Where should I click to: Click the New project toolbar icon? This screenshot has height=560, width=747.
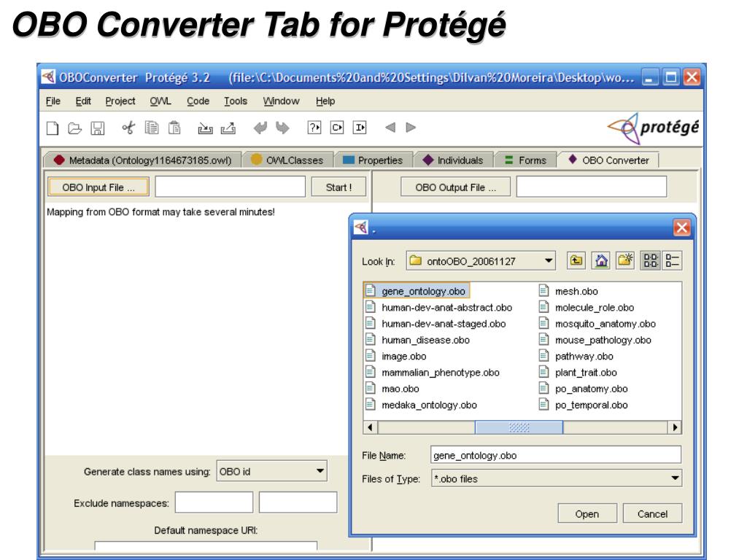point(53,128)
